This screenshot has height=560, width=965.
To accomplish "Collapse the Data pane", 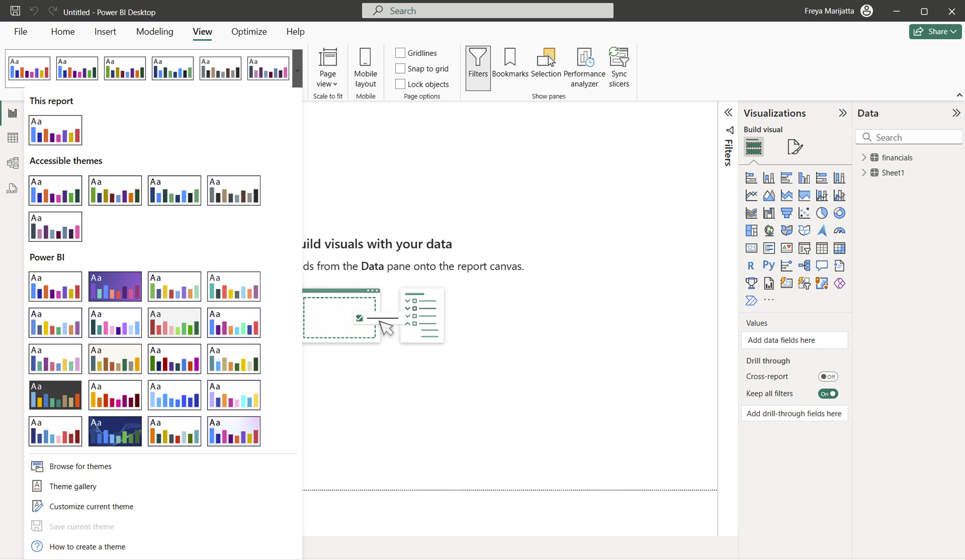I will (x=956, y=113).
